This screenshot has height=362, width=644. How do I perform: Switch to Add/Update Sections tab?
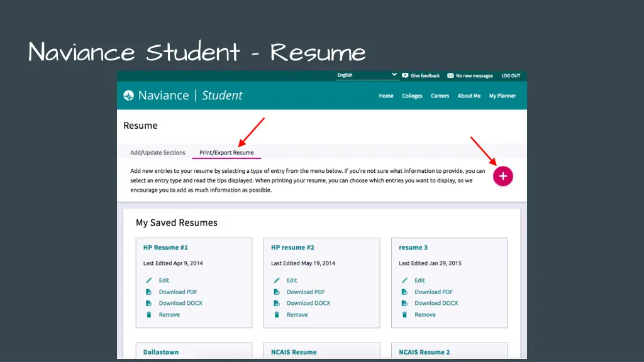(158, 152)
